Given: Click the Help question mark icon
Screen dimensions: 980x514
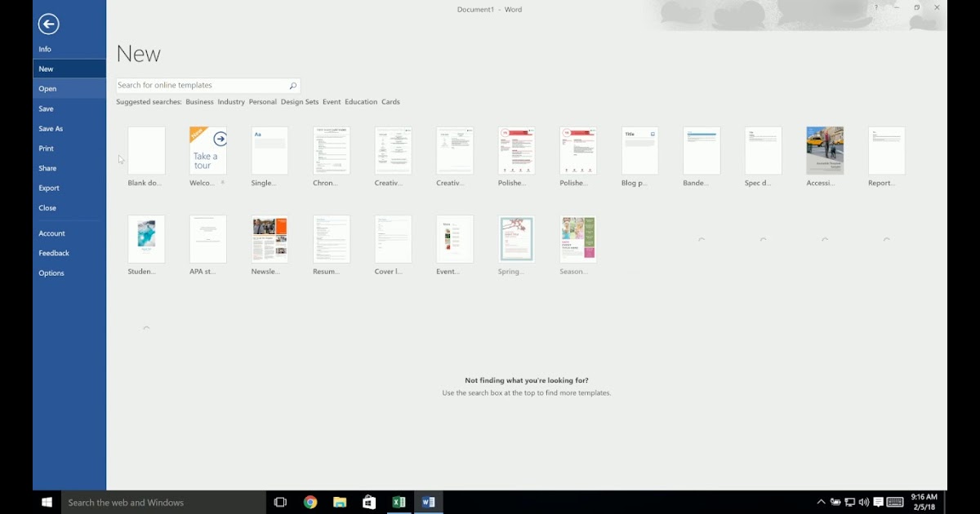Looking at the screenshot, I should click(x=877, y=8).
